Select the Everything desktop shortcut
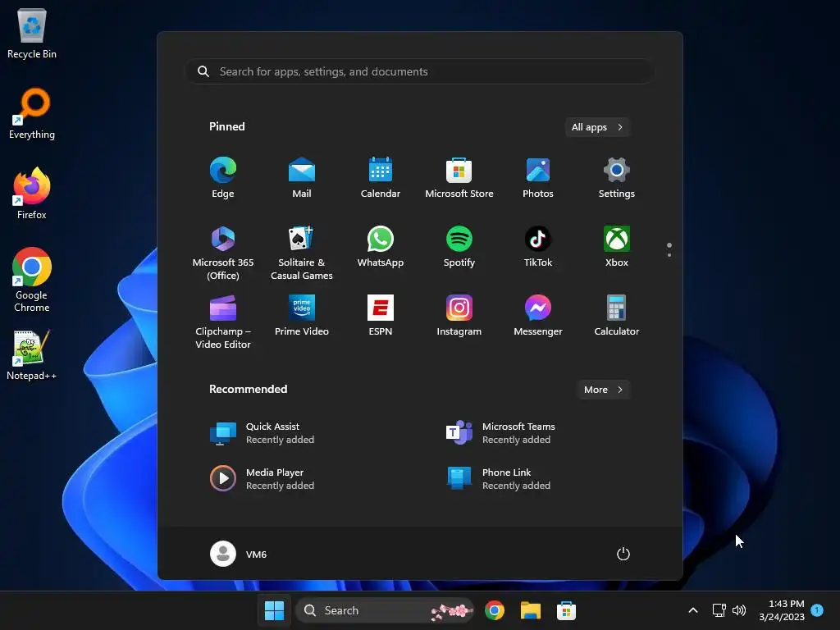This screenshot has width=840, height=630. click(32, 114)
